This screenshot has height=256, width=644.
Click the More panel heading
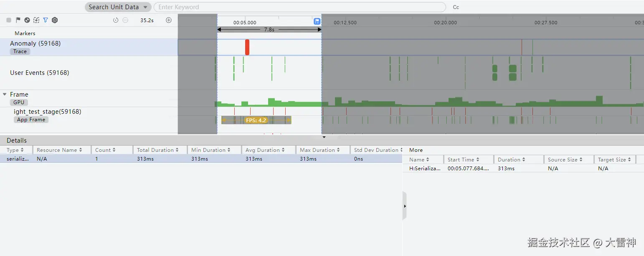(x=416, y=150)
